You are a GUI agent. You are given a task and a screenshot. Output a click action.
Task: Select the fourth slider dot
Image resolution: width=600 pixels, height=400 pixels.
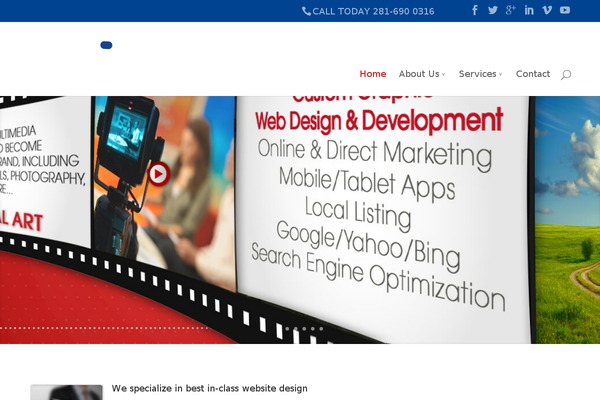(313, 328)
